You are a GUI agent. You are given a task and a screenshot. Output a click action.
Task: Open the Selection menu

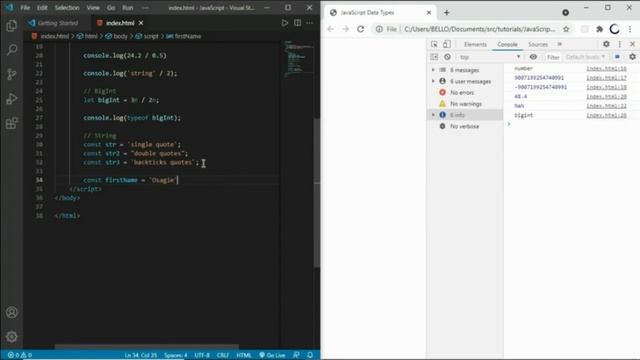(67, 7)
